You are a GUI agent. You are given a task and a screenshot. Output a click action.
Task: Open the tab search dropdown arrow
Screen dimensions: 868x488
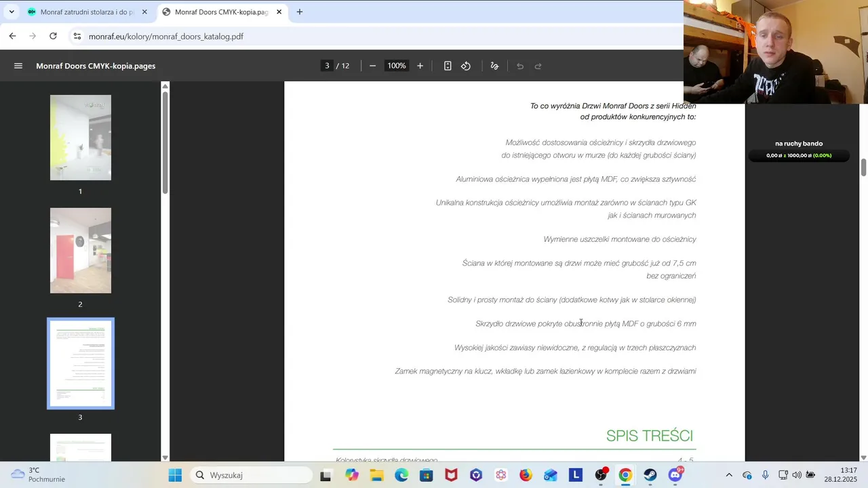(x=12, y=12)
